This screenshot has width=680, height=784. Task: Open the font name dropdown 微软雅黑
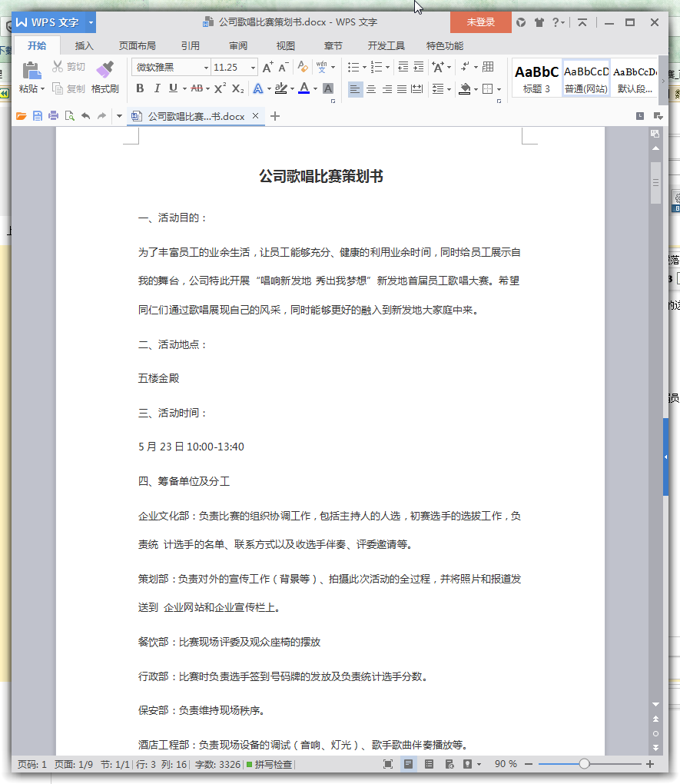205,68
